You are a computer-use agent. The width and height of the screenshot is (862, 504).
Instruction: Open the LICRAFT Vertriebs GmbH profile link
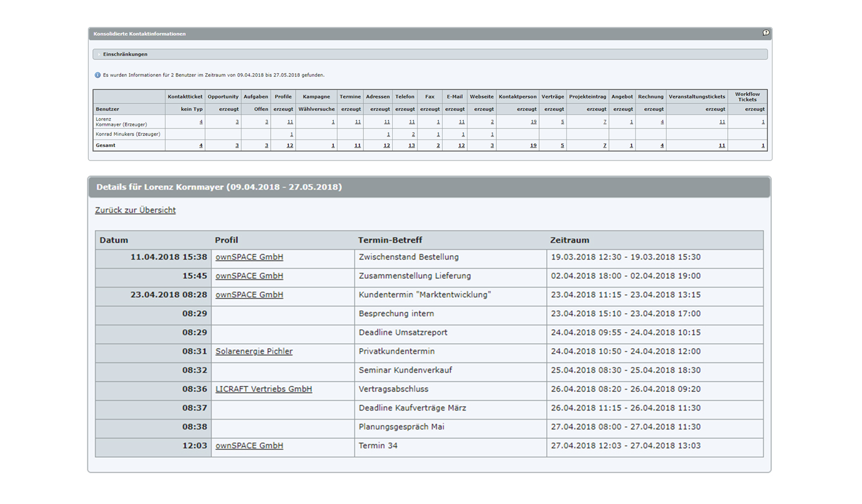[x=264, y=389]
